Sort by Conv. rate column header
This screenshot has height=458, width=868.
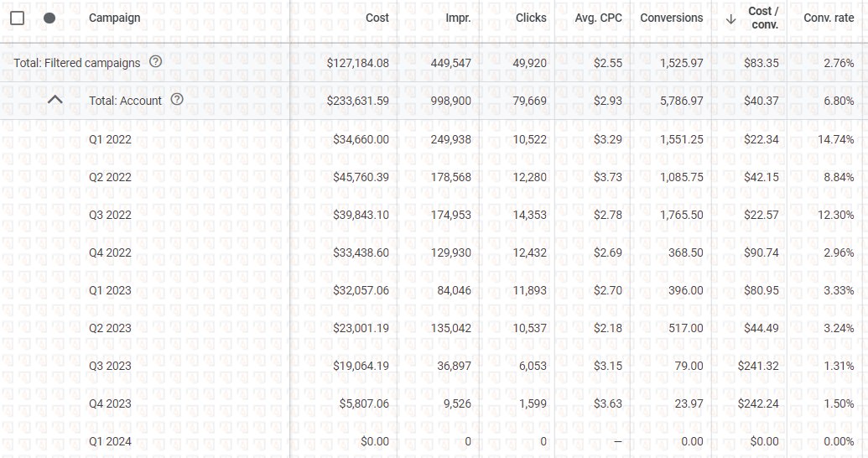pyautogui.click(x=829, y=18)
